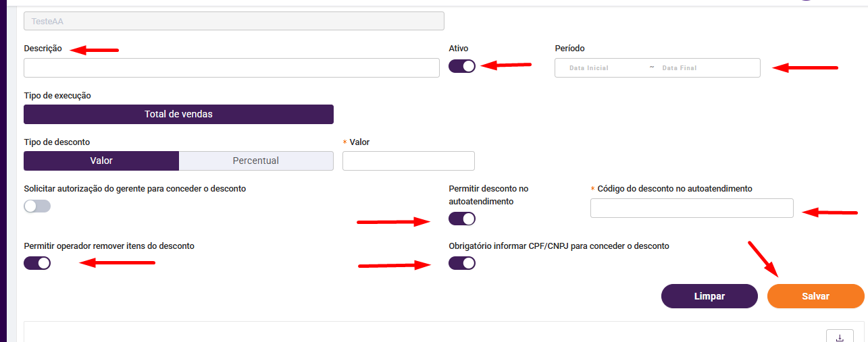Click the Total de vendas button
The height and width of the screenshot is (342, 868).
tap(178, 114)
